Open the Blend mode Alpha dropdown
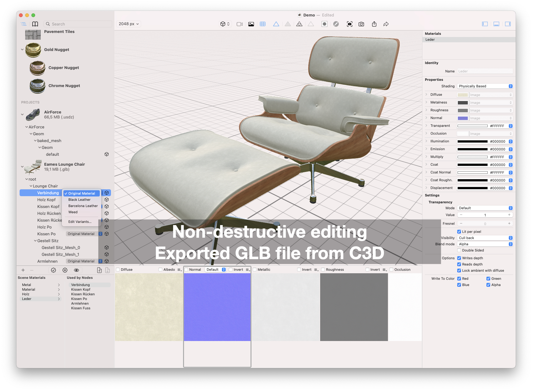Viewport: 534px width, 392px height. tap(485, 244)
